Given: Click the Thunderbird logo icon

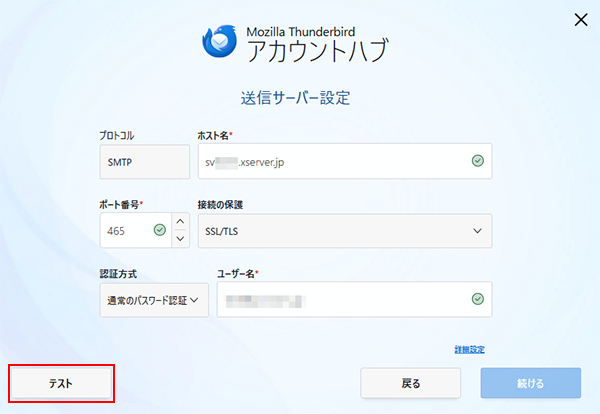Looking at the screenshot, I should pos(220,41).
